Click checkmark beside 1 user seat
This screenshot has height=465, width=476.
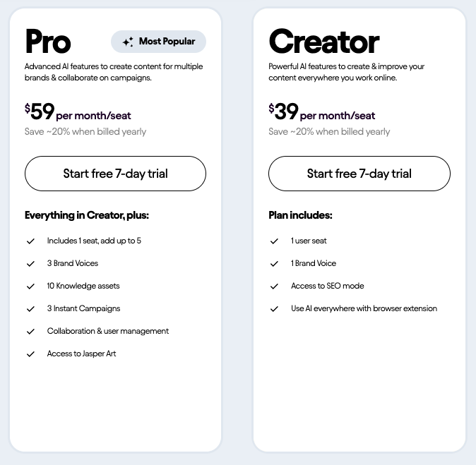pyautogui.click(x=274, y=241)
